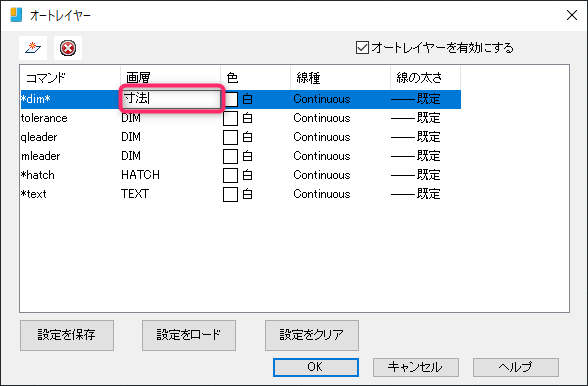
Task: Open the white color swatch for *text
Action: (231, 194)
